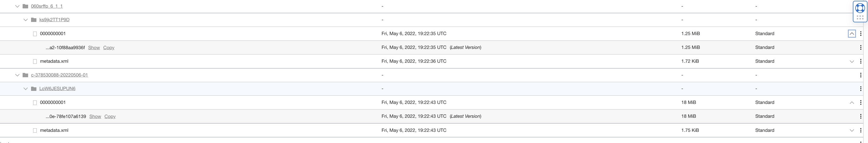This screenshot has height=143, width=868.
Task: Open actions menu for LoW6JESUPUN6 folder
Action: pos(861,89)
